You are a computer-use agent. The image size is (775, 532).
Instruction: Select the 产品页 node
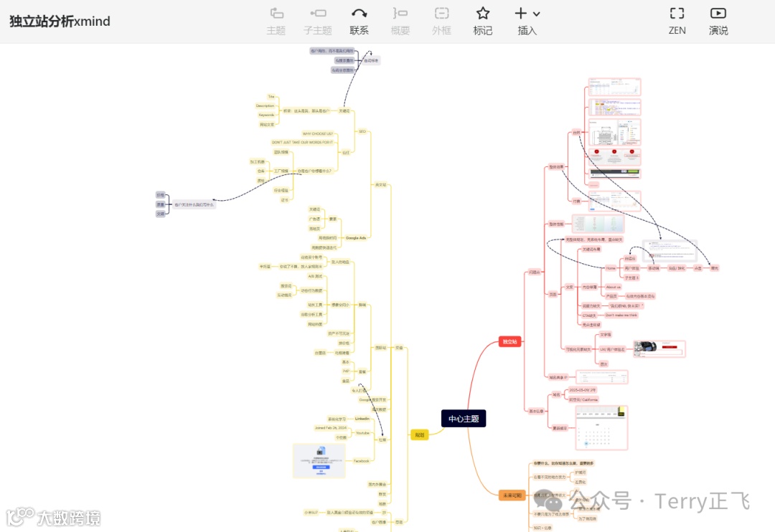(612, 296)
